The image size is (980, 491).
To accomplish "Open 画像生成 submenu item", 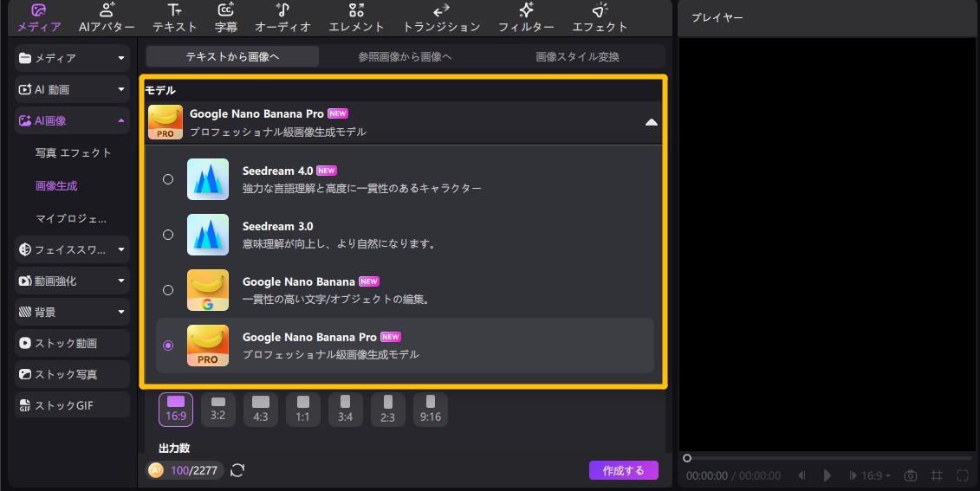I will (56, 185).
